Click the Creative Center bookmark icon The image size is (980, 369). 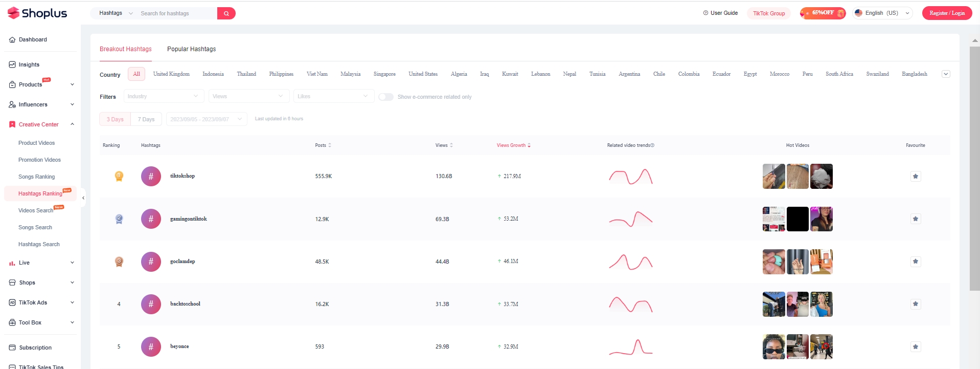(x=12, y=124)
